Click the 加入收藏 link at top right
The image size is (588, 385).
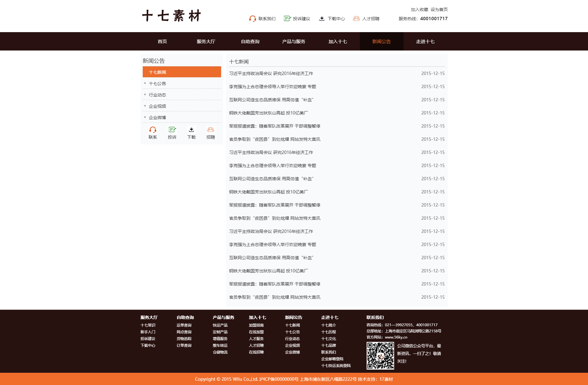(419, 9)
